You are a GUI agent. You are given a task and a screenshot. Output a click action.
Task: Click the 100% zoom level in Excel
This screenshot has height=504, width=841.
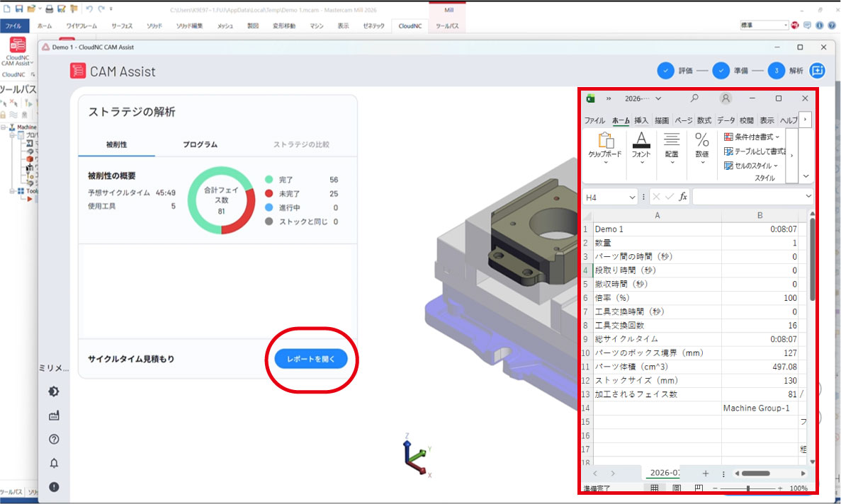pos(798,488)
